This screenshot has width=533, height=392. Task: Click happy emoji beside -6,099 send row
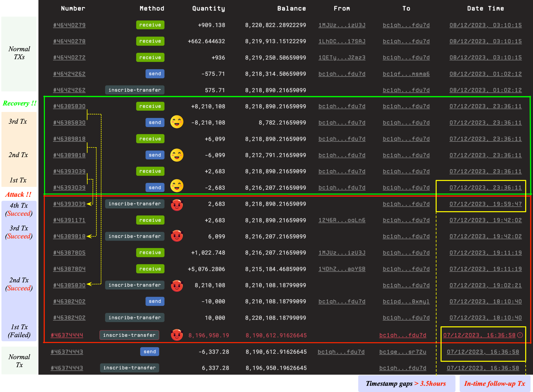coord(177,155)
